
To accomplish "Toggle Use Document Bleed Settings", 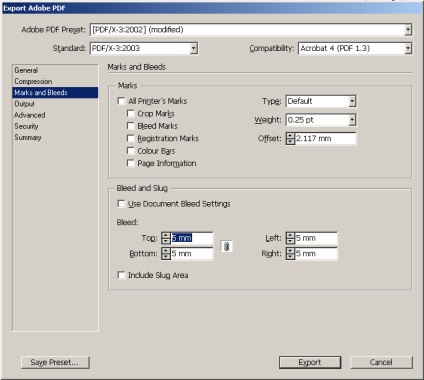I will coord(121,204).
